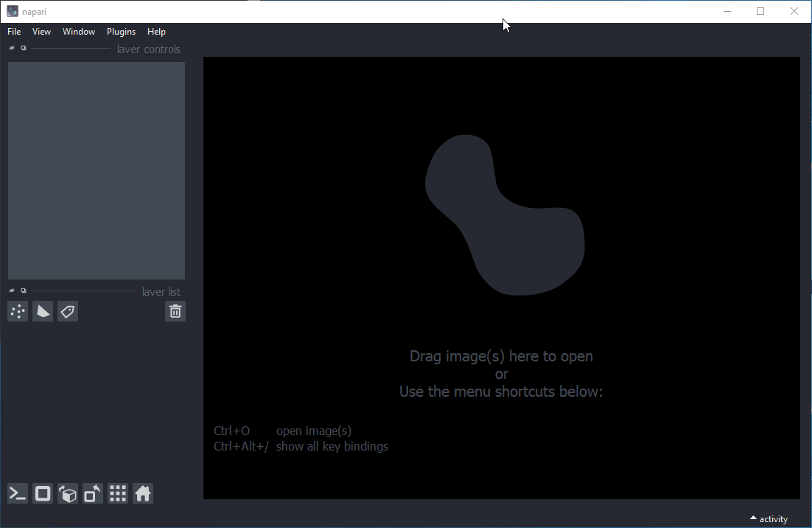Open the View menu

(41, 32)
